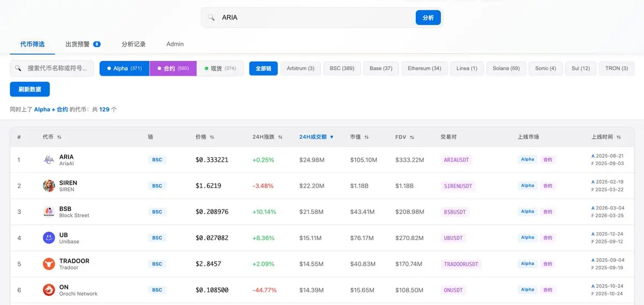
Task: Select the 全部链 chain filter
Action: [x=264, y=69]
